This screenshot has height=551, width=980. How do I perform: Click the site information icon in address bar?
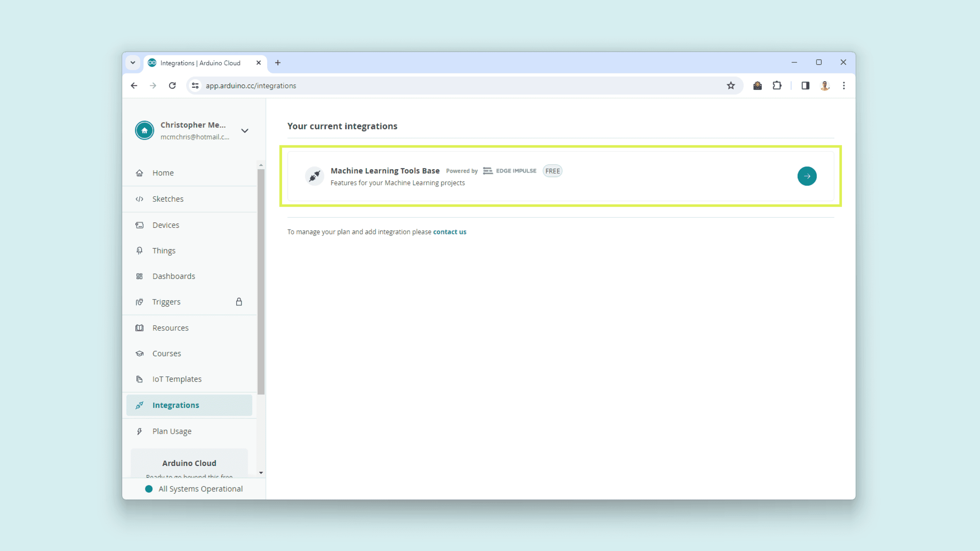195,86
